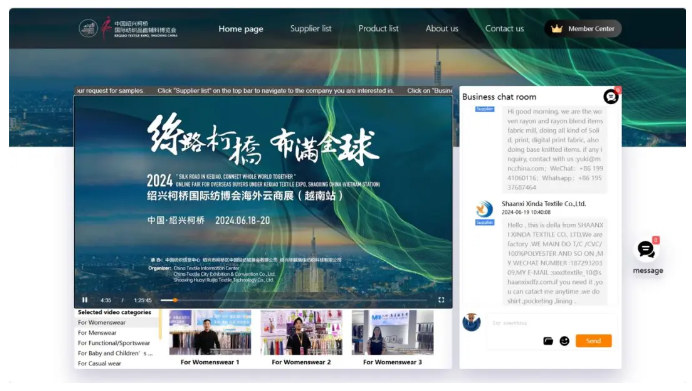Click the chat room bubble icon
This screenshot has height=391, width=692.
(x=611, y=96)
